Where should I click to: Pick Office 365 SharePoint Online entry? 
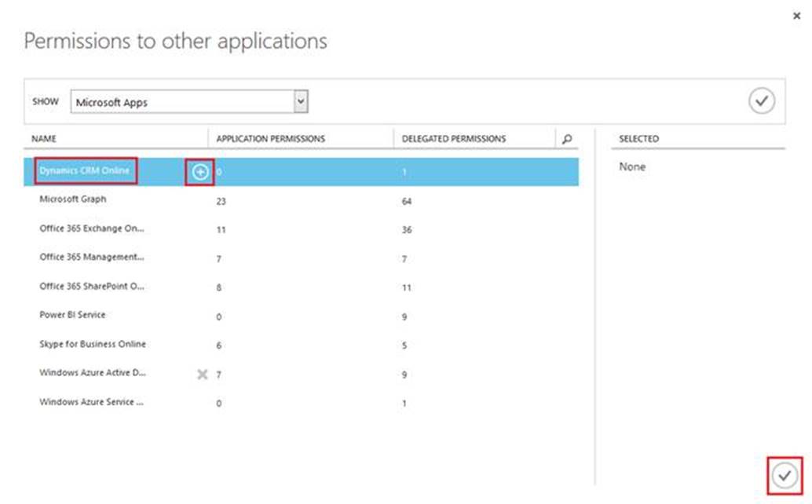coord(92,287)
